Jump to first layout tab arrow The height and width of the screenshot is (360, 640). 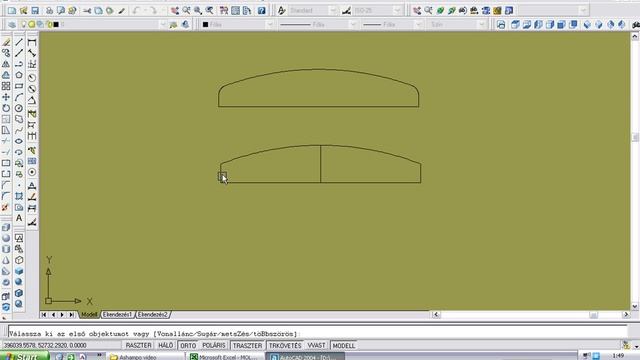pos(44,315)
